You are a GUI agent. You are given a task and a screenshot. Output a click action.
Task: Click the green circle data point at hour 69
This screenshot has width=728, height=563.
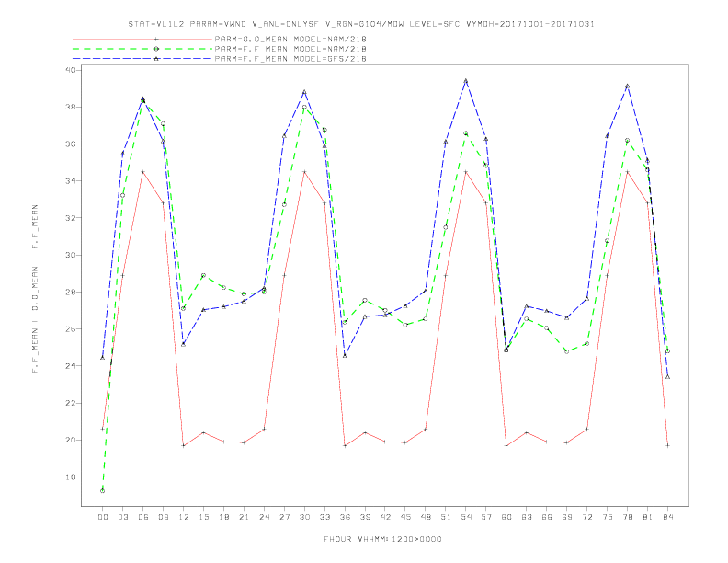(567, 351)
